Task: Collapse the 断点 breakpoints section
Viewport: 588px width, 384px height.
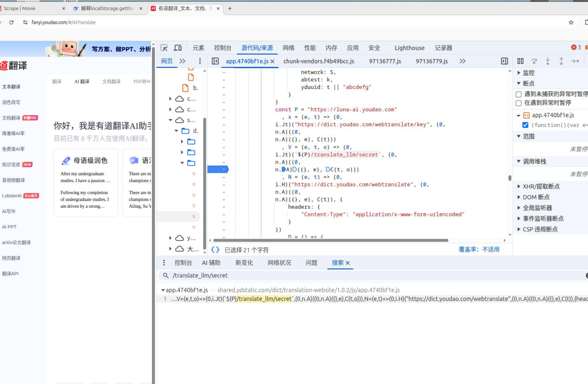Action: click(519, 83)
